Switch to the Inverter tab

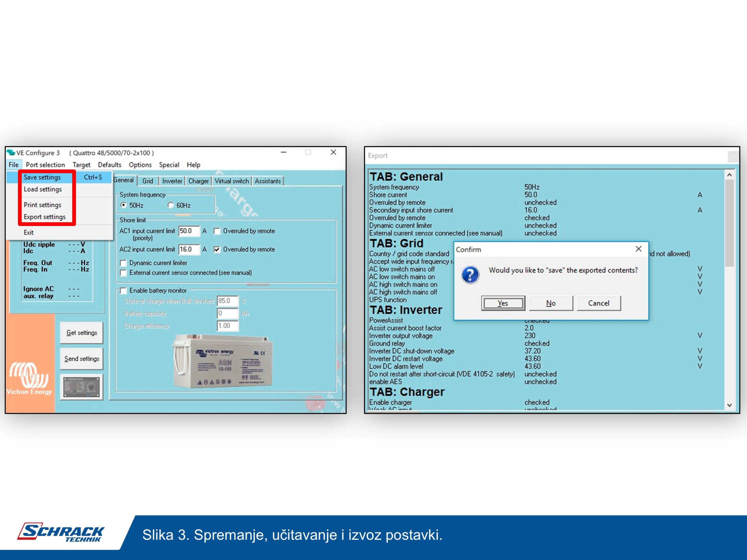pos(172,181)
